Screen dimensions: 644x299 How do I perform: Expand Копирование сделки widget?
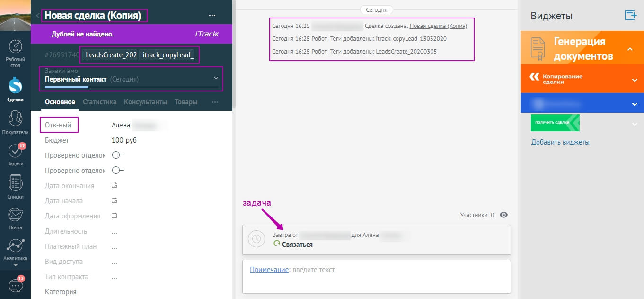pos(635,80)
